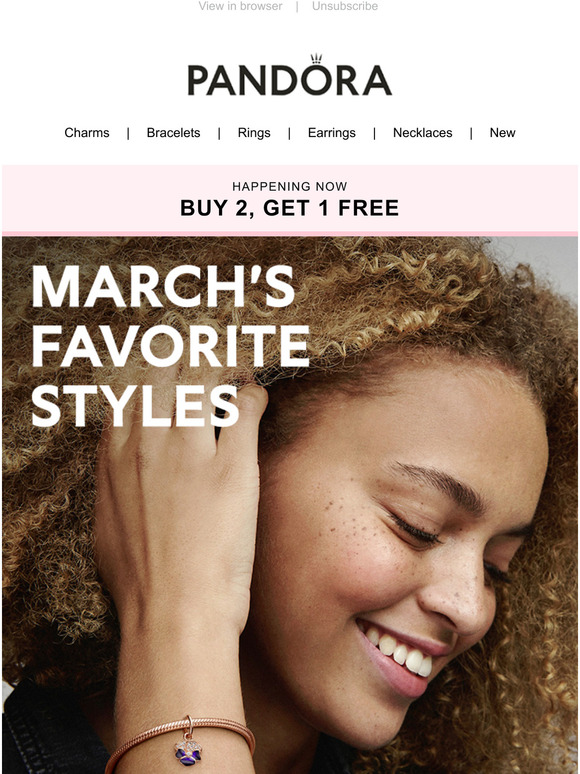Select Rings in the navigation
Image resolution: width=580 pixels, height=774 pixels.
pyautogui.click(x=254, y=133)
